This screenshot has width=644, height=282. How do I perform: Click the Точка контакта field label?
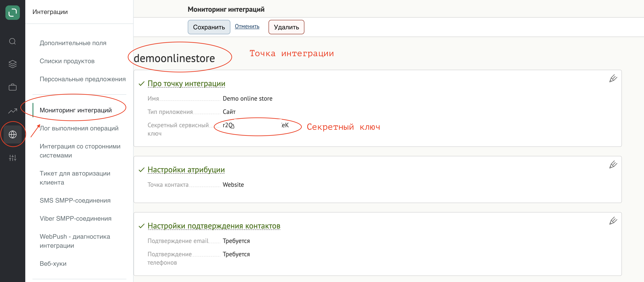[x=168, y=185]
